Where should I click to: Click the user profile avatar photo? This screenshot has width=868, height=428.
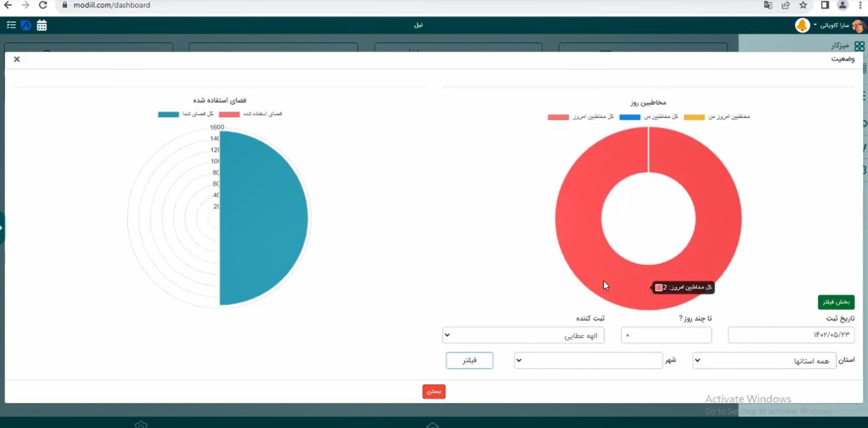pos(858,26)
